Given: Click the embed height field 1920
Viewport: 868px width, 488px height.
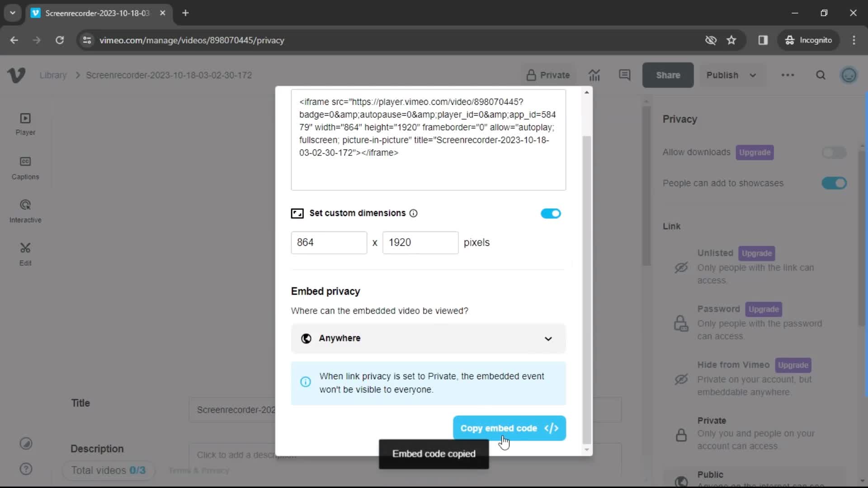Looking at the screenshot, I should coord(420,243).
